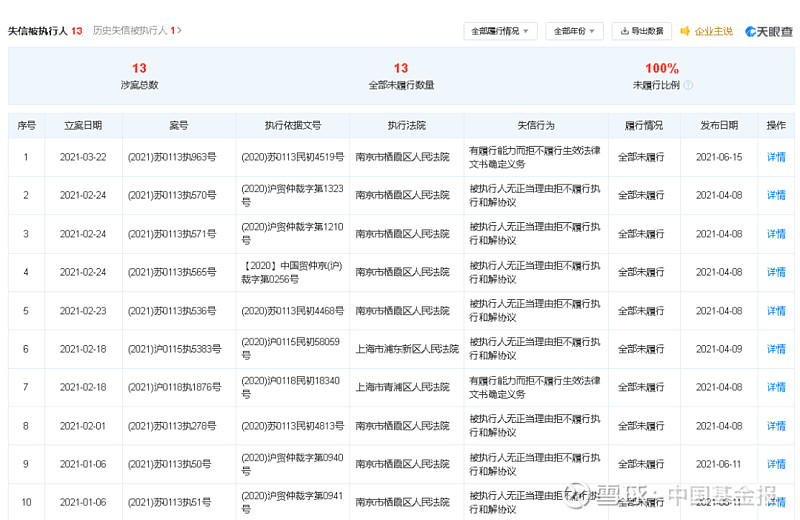800x520 pixels.
Task: Click the 案号 column header
Action: (x=179, y=126)
